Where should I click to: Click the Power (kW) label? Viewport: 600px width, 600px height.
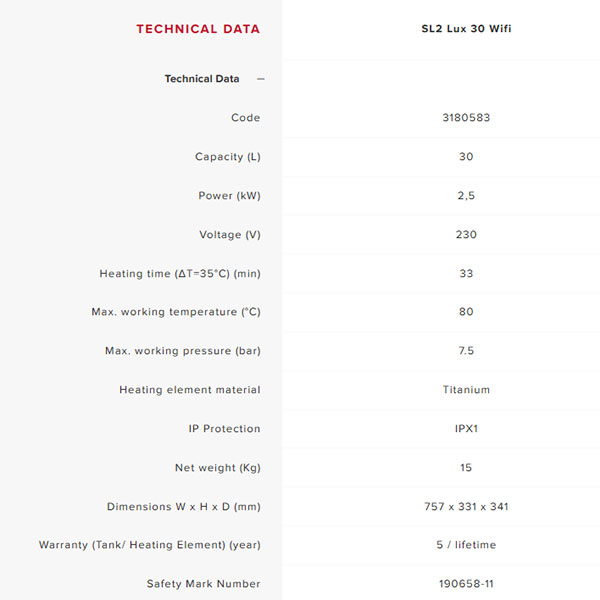229,196
